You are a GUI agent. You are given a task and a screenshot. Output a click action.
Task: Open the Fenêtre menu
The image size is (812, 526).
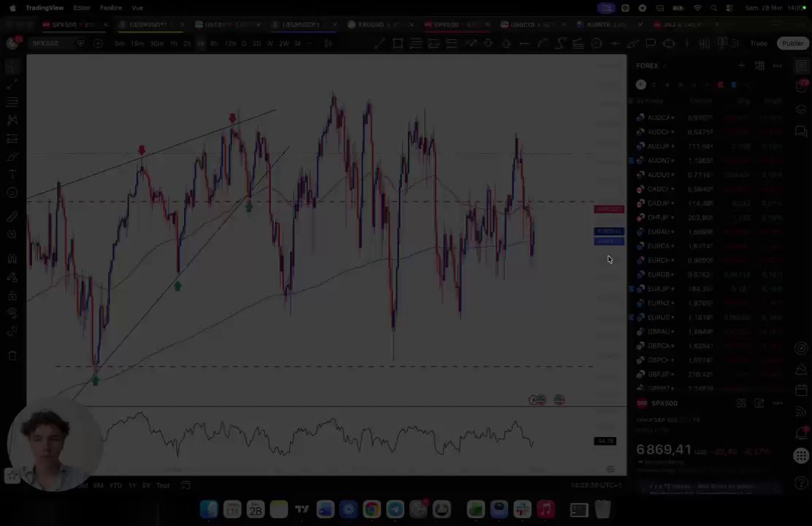(x=111, y=8)
